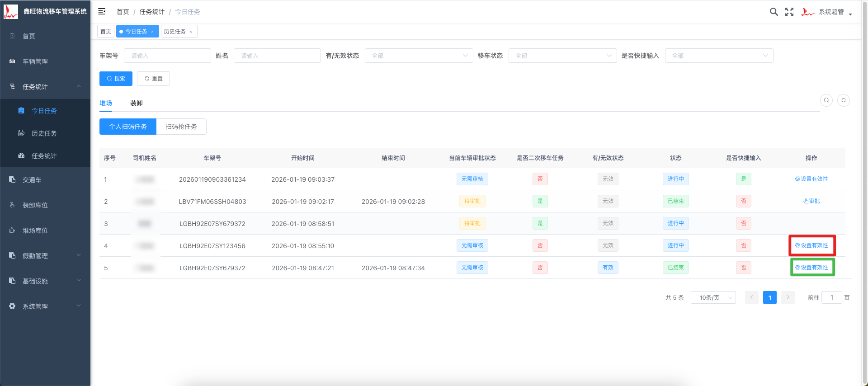Image resolution: width=868 pixels, height=386 pixels.
Task: Open 有/无效状态 filter dropdown
Action: [419, 56]
